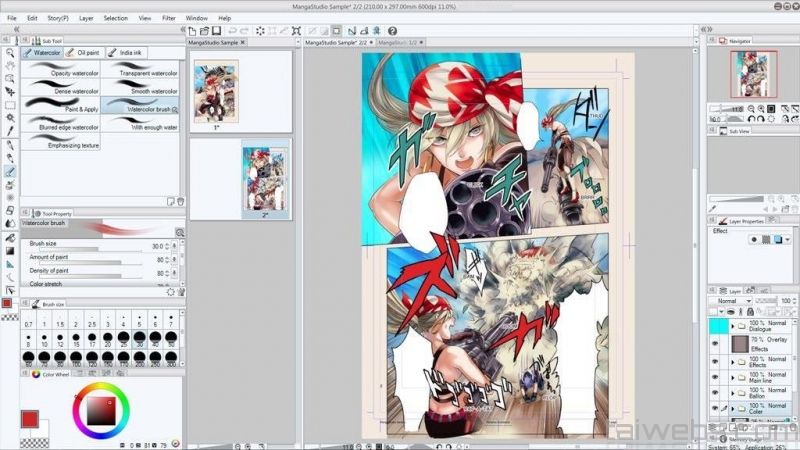Open the layer blending mode Normal dropdown
Screen dimensions: 800x450
click(731, 301)
